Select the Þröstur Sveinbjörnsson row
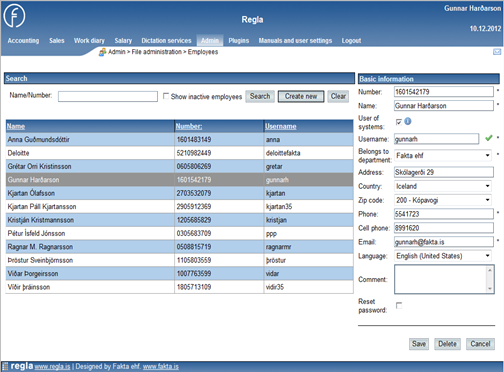This screenshot has height=372, width=504. [x=179, y=260]
